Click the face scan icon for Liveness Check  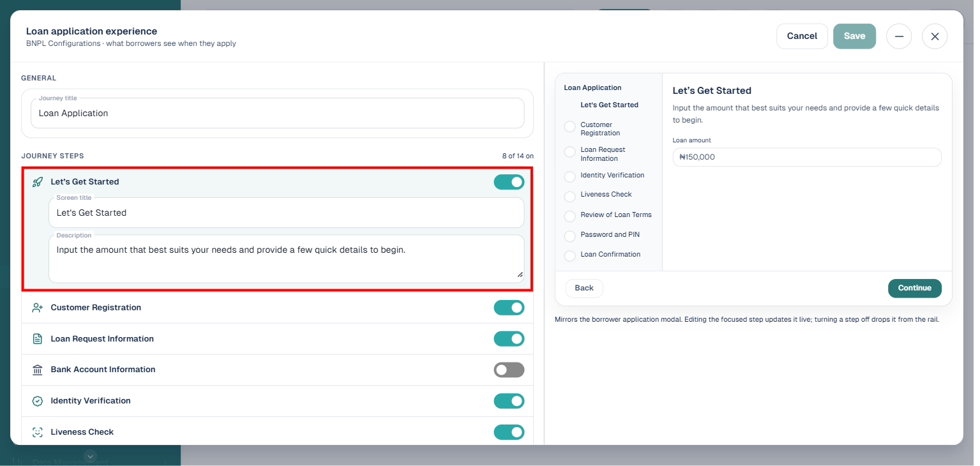tap(37, 432)
